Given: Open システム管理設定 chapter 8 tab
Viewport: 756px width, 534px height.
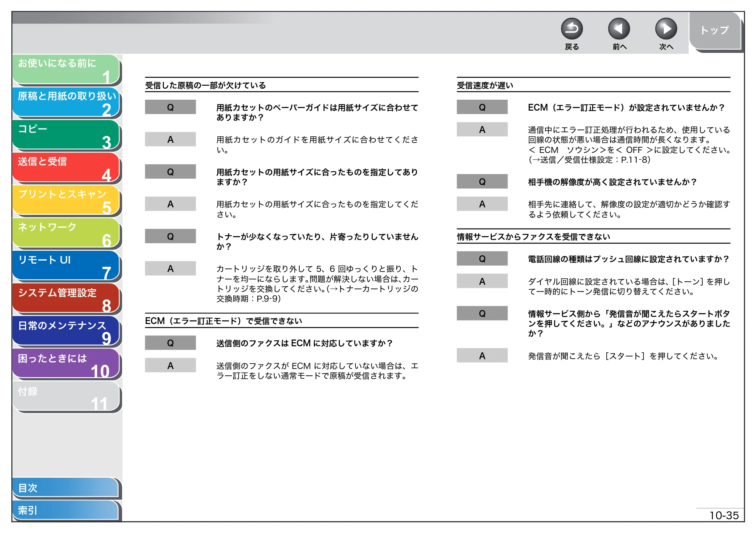Looking at the screenshot, I should pyautogui.click(x=66, y=299).
